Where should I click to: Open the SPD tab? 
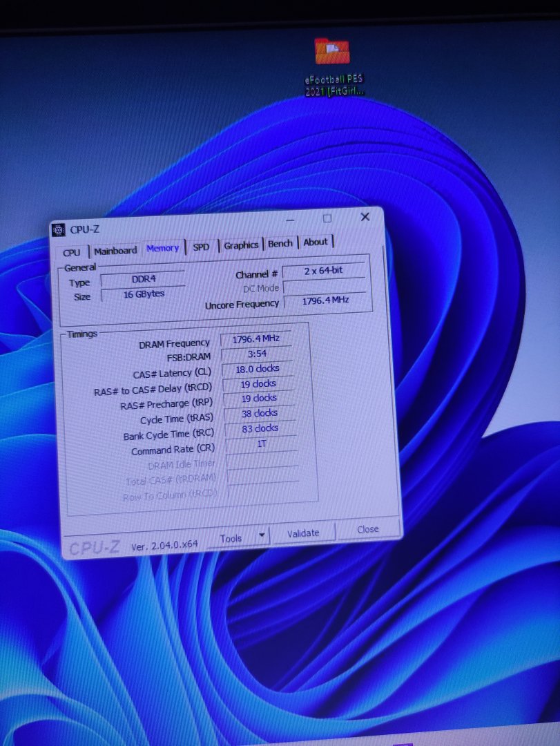201,247
